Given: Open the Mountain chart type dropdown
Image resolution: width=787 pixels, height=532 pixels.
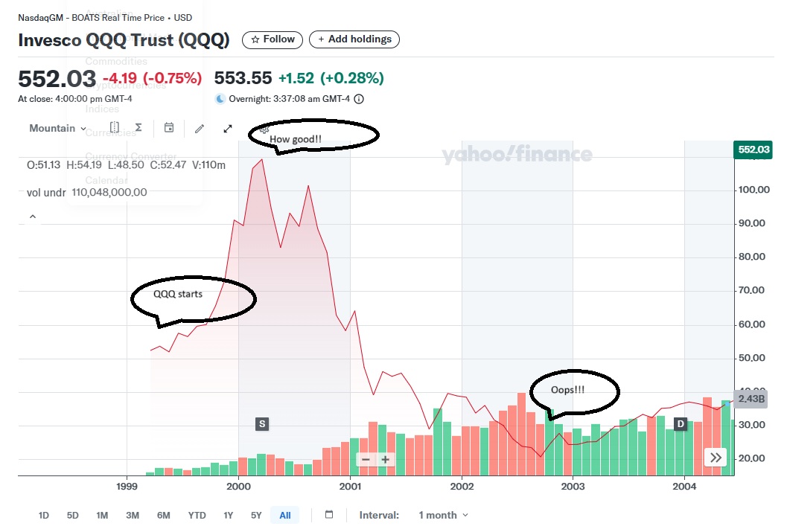Looking at the screenshot, I should click(x=57, y=128).
